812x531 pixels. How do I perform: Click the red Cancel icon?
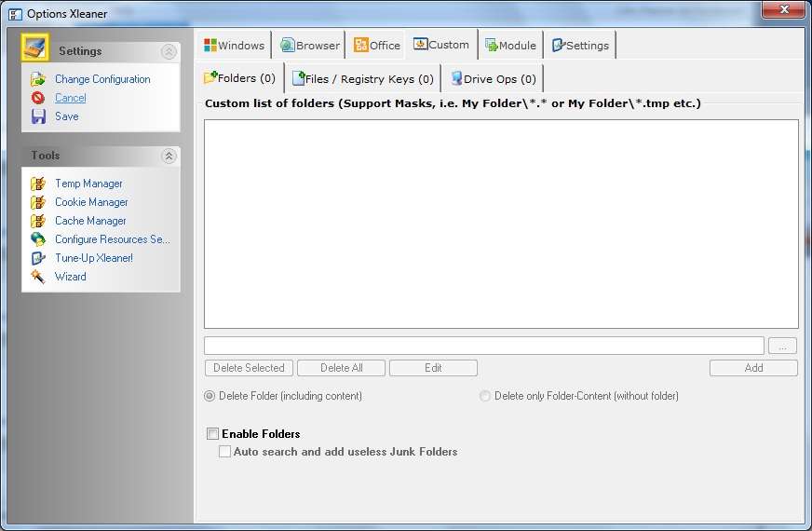[38, 98]
